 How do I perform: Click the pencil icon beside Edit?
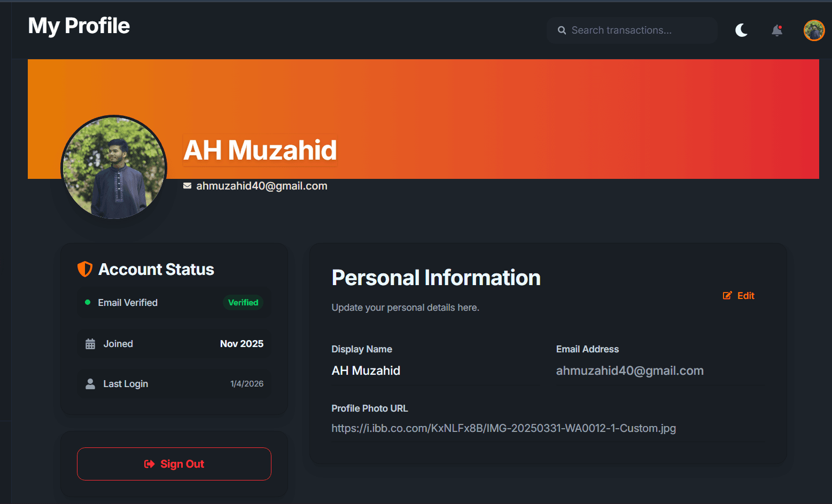click(x=727, y=295)
